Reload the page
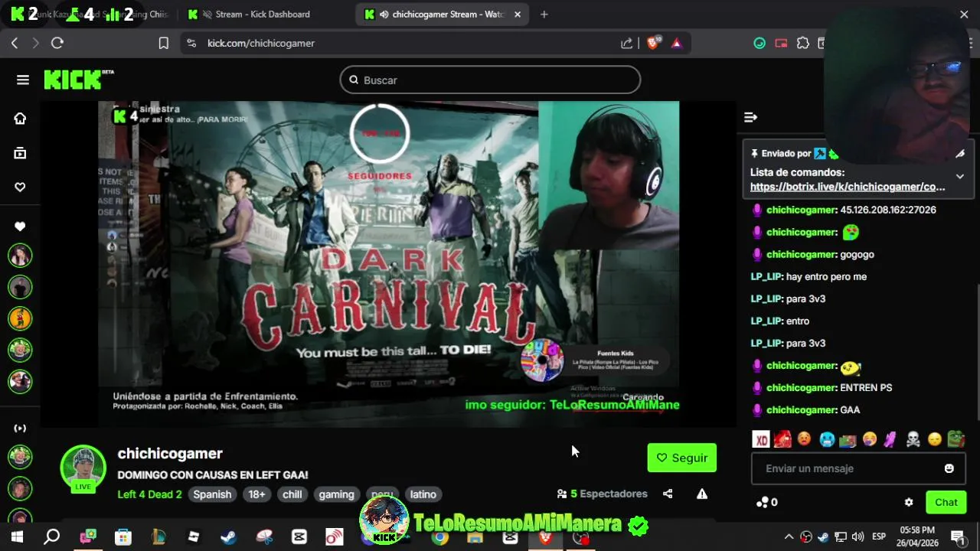This screenshot has width=980, height=551. coord(57,44)
